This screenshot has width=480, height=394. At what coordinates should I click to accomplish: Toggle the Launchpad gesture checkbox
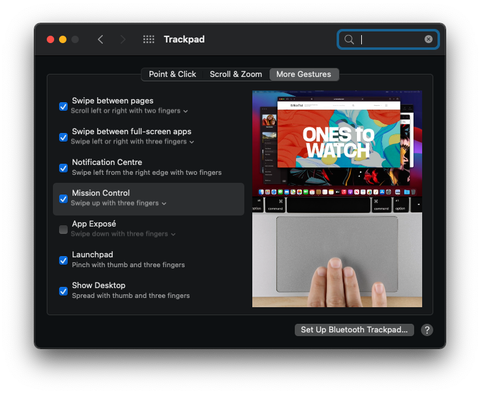(63, 260)
